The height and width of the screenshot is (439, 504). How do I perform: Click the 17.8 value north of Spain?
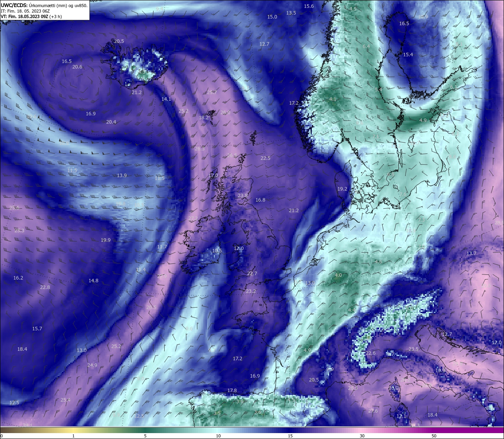(x=232, y=391)
